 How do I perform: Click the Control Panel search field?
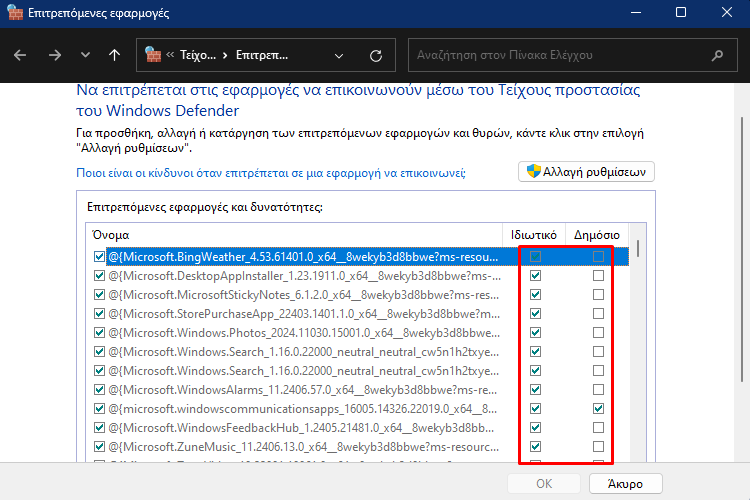573,55
